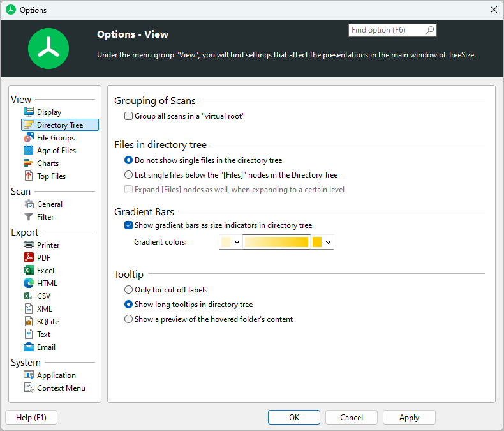Viewport: 504px width, 431px height.
Task: Click the Directory Tree bars icon
Action: click(x=29, y=125)
